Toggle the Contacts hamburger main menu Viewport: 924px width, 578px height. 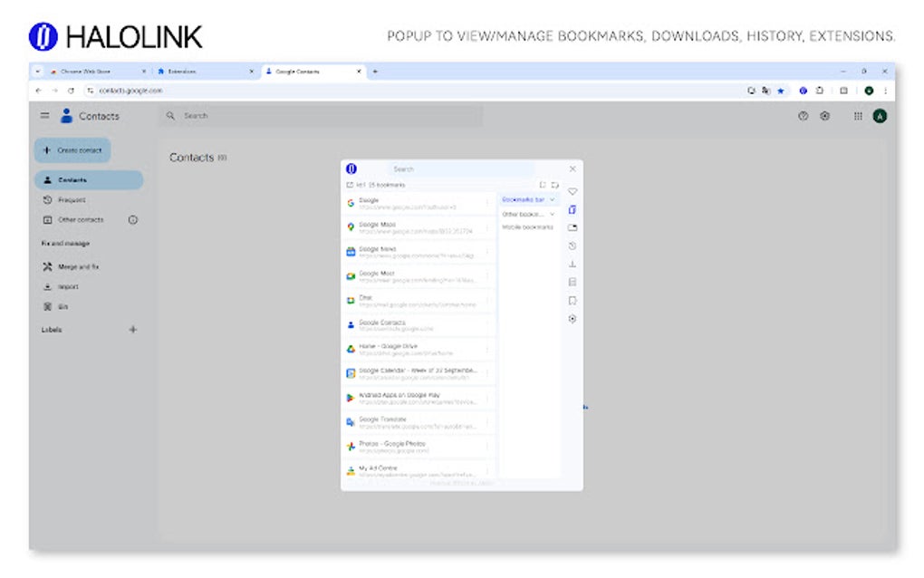(x=44, y=115)
